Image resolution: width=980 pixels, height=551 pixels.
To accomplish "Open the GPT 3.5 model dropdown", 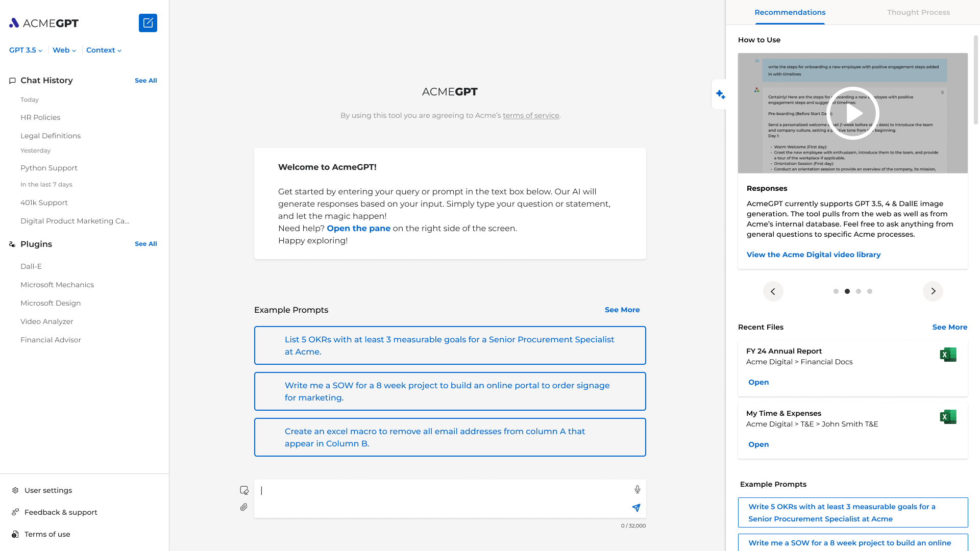I will coord(25,50).
